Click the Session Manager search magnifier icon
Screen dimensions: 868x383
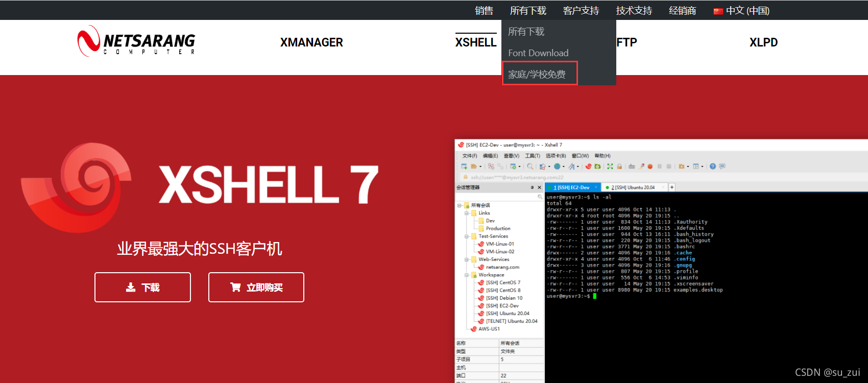[540, 197]
